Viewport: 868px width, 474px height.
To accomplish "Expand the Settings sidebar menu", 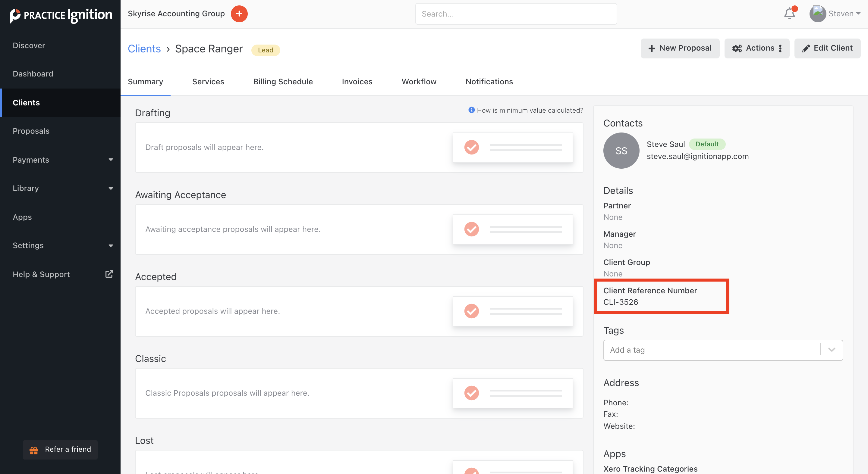I will click(111, 246).
